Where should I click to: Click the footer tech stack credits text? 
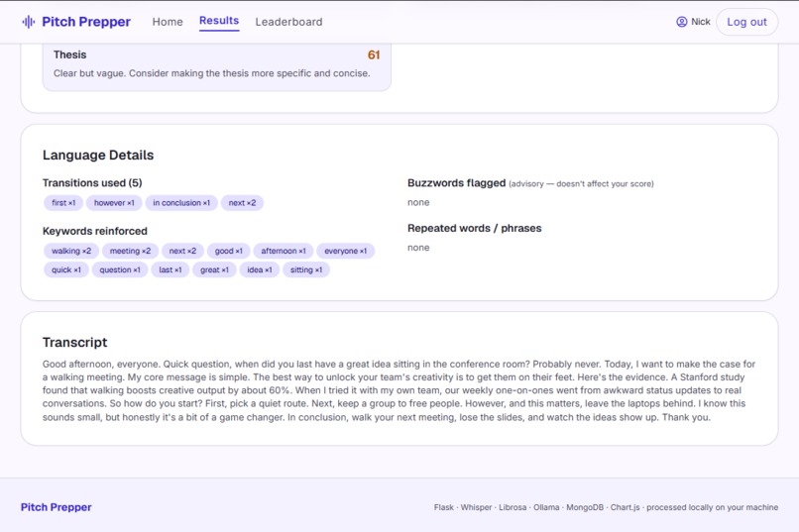pos(606,507)
